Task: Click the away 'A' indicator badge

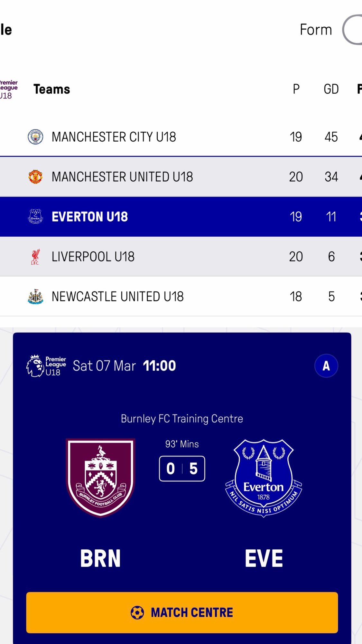Action: (x=326, y=366)
